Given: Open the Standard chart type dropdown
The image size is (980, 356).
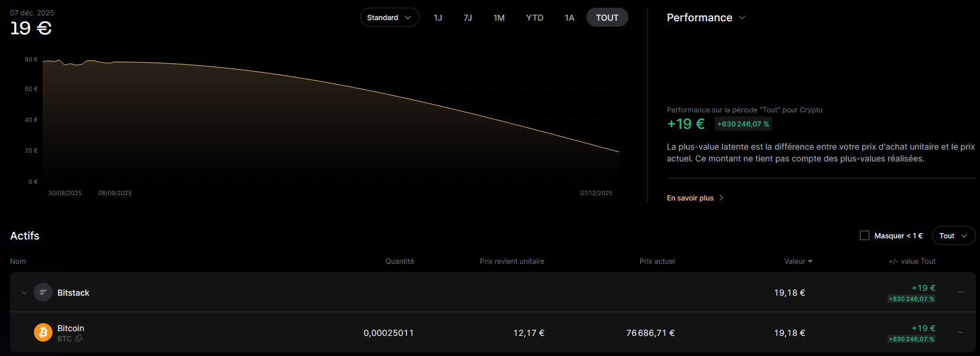Looking at the screenshot, I should coord(389,18).
